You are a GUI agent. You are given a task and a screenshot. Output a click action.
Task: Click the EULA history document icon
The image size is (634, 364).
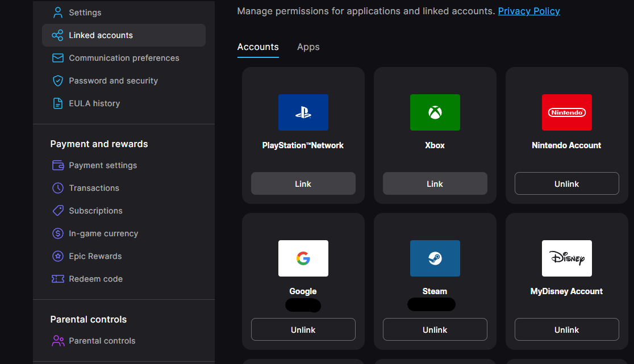[x=58, y=103]
